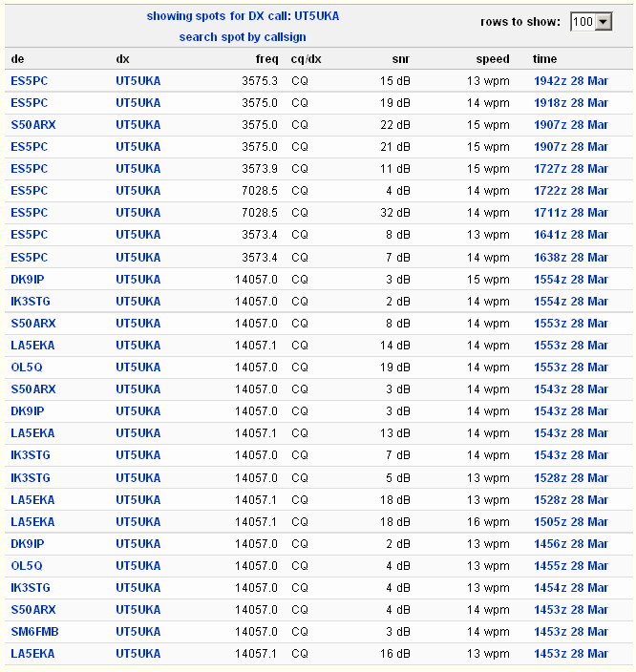Open IK3STG spotter link in 2 dB row
636x672 pixels.
click(31, 302)
